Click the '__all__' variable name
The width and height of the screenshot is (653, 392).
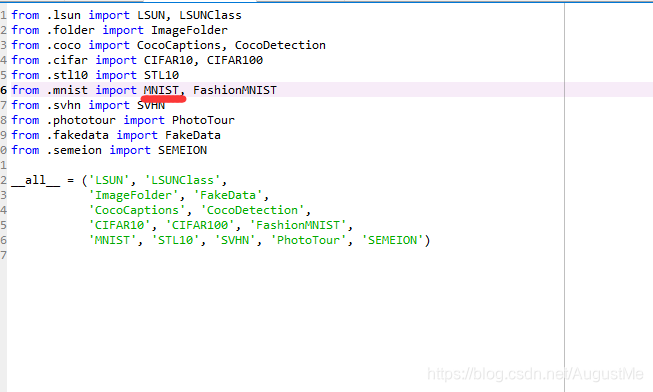pyautogui.click(x=36, y=180)
